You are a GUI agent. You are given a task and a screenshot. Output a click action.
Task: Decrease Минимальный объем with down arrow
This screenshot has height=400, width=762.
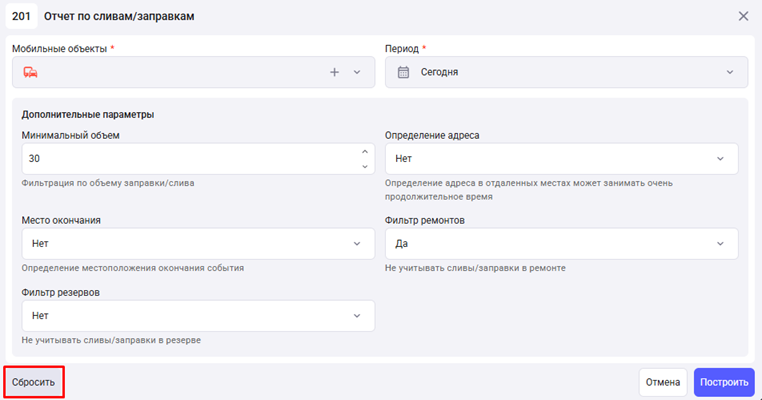tap(364, 166)
